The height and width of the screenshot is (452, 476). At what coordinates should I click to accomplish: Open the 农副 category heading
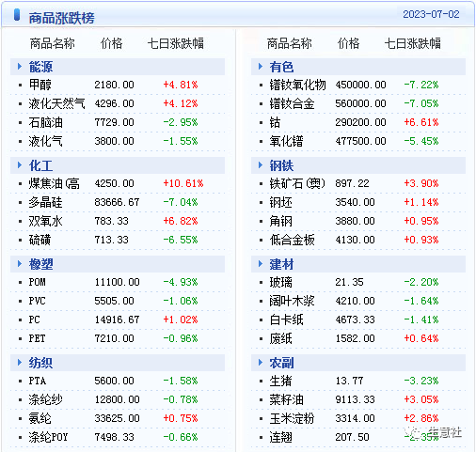[281, 363]
